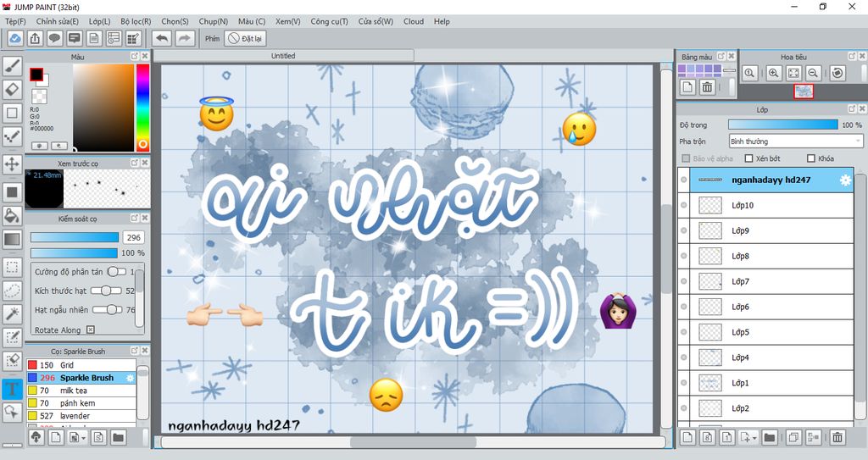The width and height of the screenshot is (868, 460).
Task: Undock the Hoa tiêu panel
Action: point(852,57)
